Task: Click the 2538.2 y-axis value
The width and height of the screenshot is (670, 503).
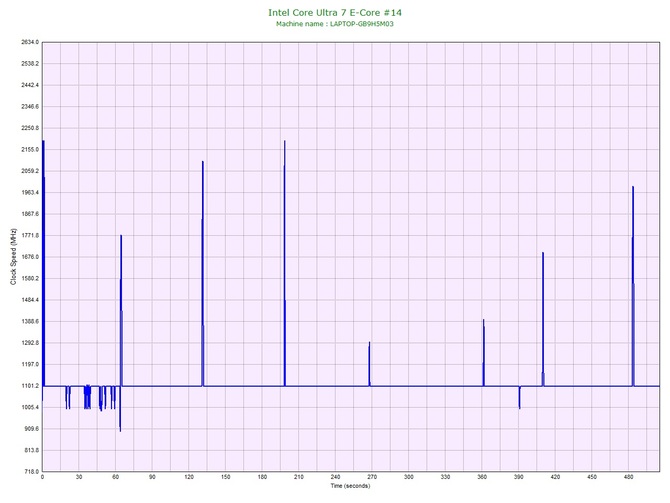Action: [30, 64]
